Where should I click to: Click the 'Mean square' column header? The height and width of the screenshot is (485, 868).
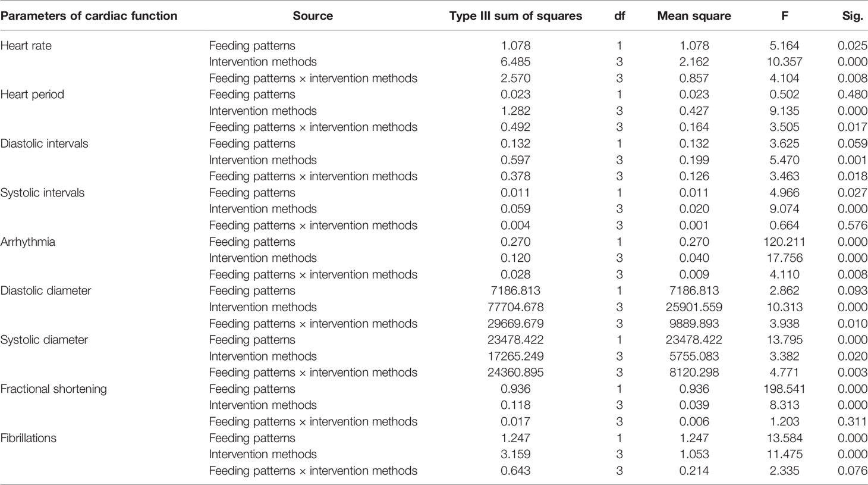click(x=694, y=16)
